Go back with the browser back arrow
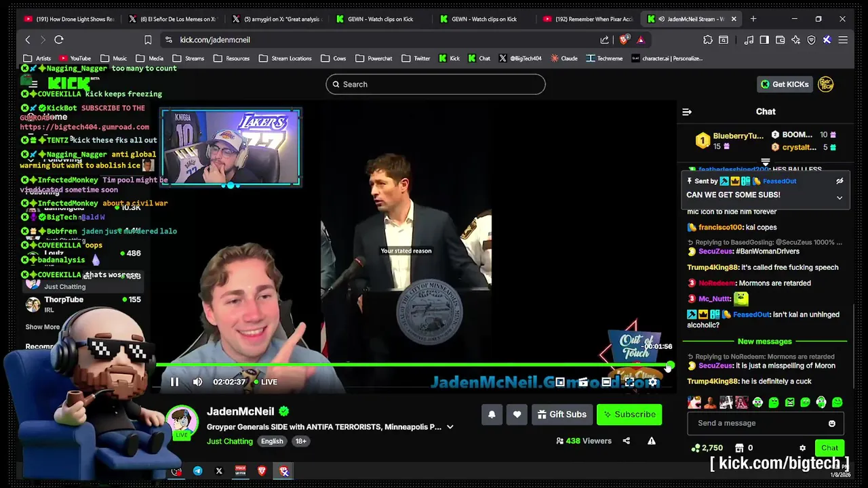Viewport: 868px width, 488px height. (x=28, y=40)
